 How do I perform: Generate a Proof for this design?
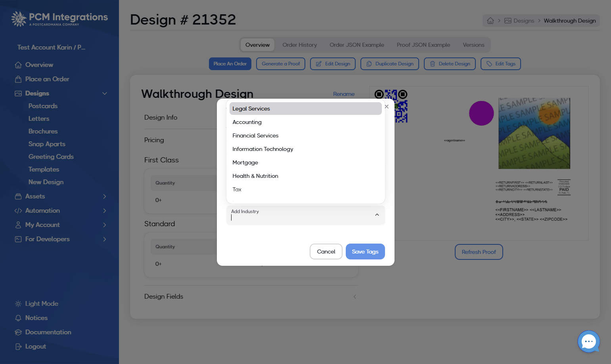point(281,64)
